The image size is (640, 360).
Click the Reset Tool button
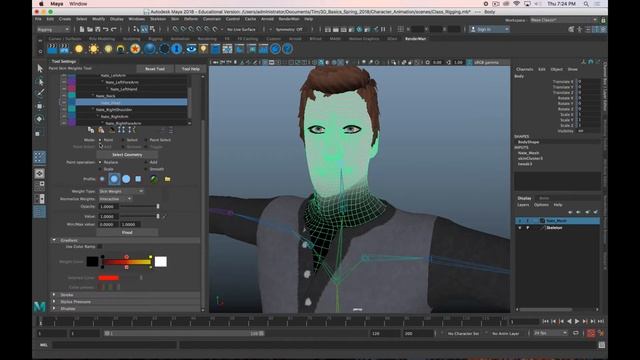pyautogui.click(x=155, y=69)
